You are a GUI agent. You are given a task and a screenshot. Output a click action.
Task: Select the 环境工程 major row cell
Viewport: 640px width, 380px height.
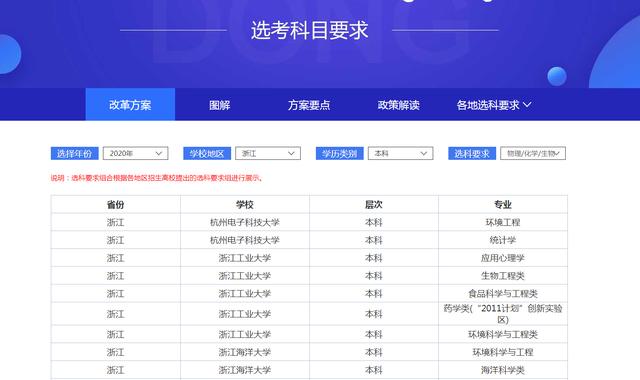503,222
